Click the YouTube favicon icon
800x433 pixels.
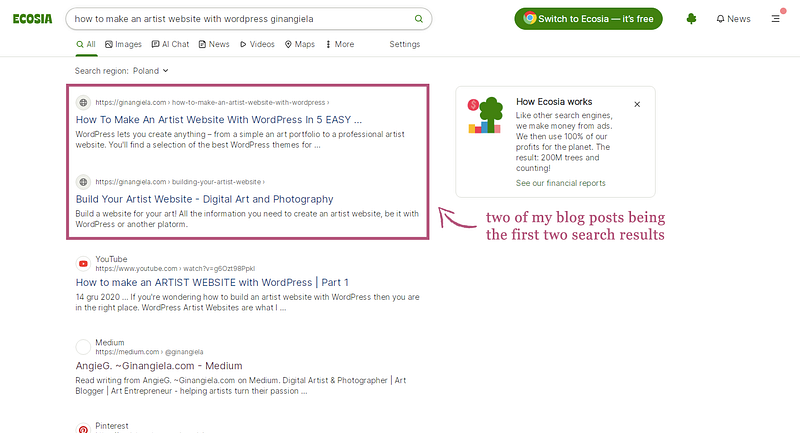83,264
